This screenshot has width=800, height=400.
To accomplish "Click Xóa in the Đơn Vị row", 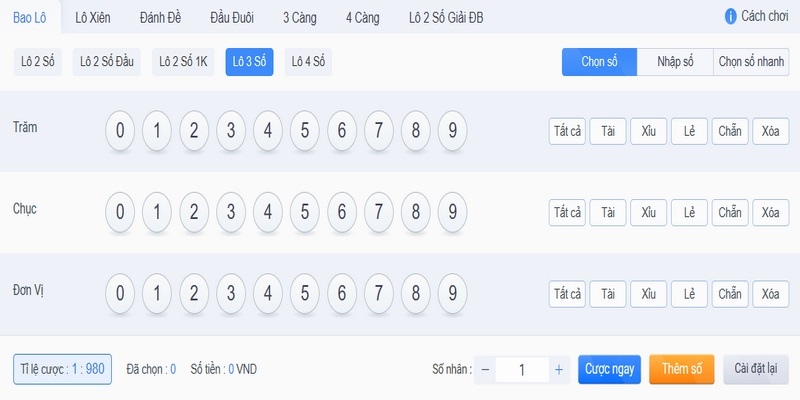I will point(770,294).
